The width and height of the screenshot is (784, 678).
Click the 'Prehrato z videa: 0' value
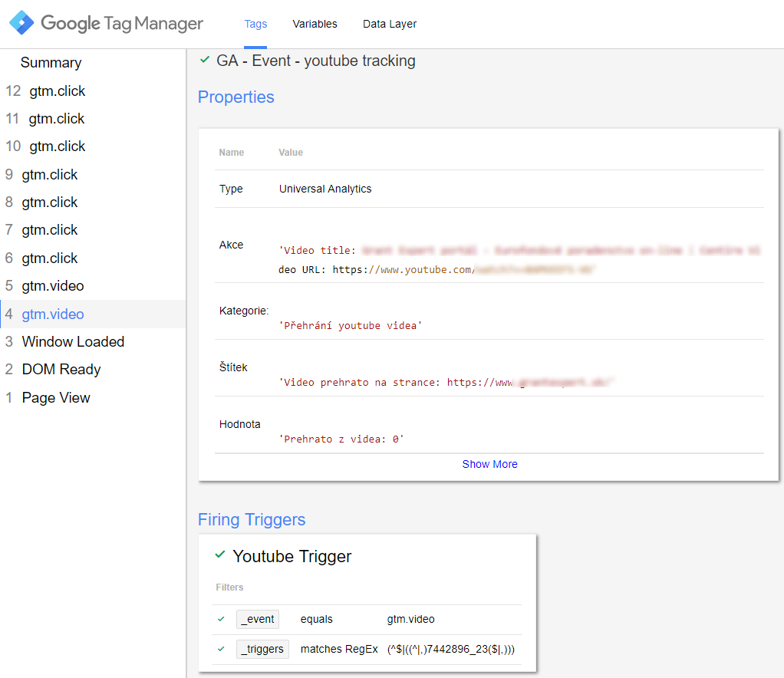click(341, 439)
